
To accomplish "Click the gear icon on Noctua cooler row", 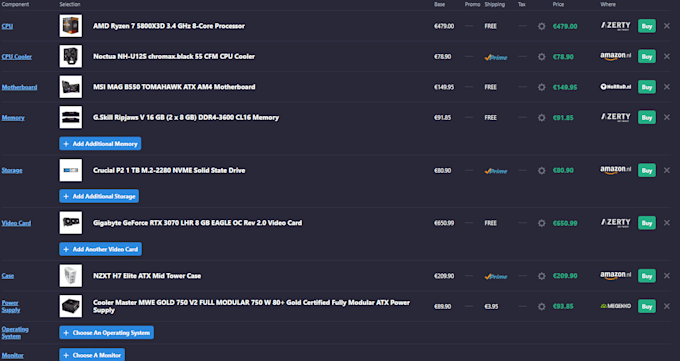I will 542,56.
